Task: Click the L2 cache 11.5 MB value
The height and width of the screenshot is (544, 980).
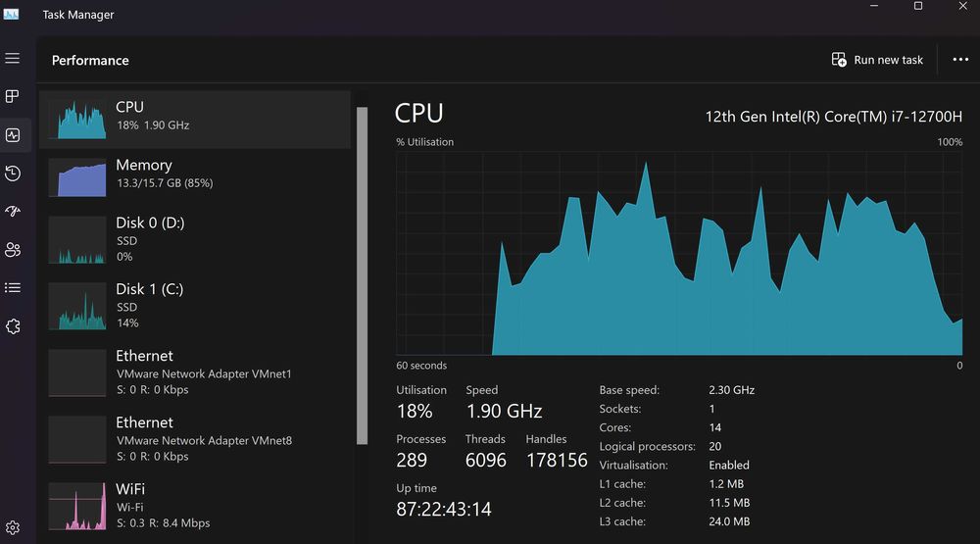Action: click(x=729, y=503)
